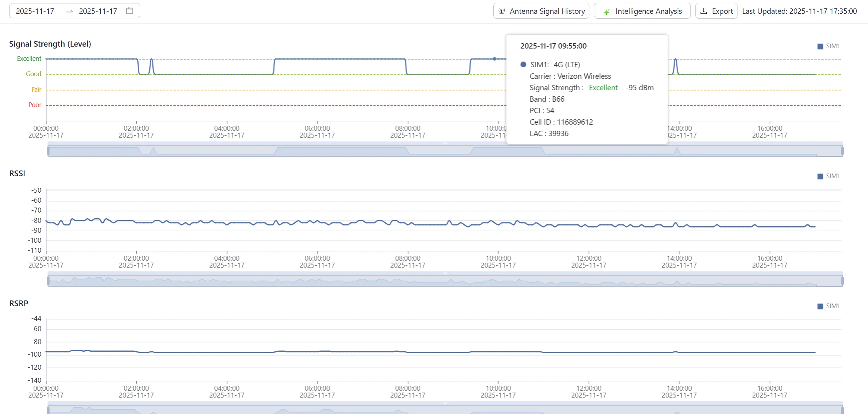Open the date range calendar icon
Viewport: 868px width, 414px height.
130,11
